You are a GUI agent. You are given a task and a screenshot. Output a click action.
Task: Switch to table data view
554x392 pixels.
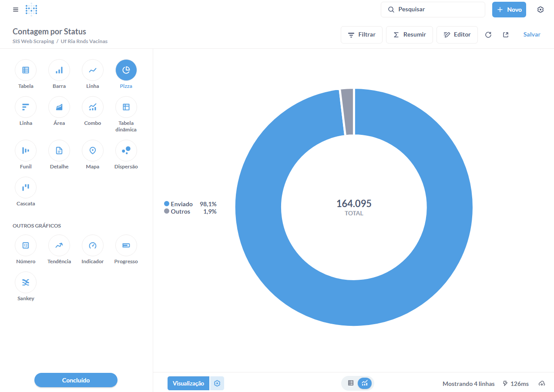(351, 383)
